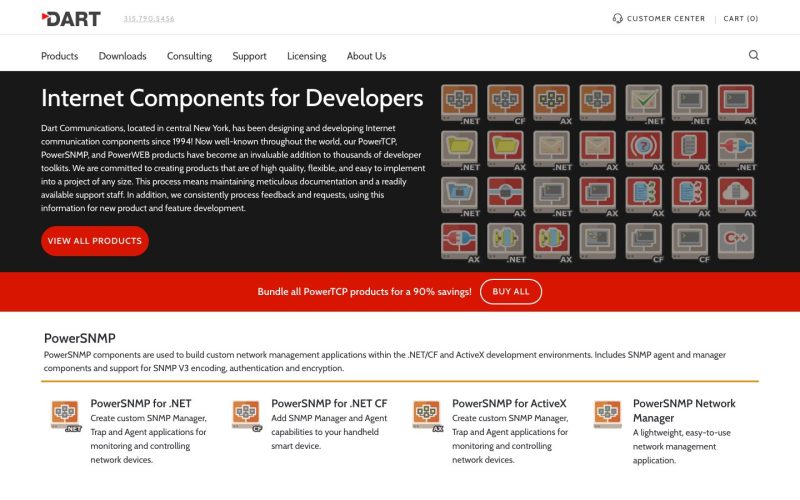This screenshot has width=800, height=500.
Task: Click the icon beside PowerSNMP for .NET CF title
Action: point(247,416)
